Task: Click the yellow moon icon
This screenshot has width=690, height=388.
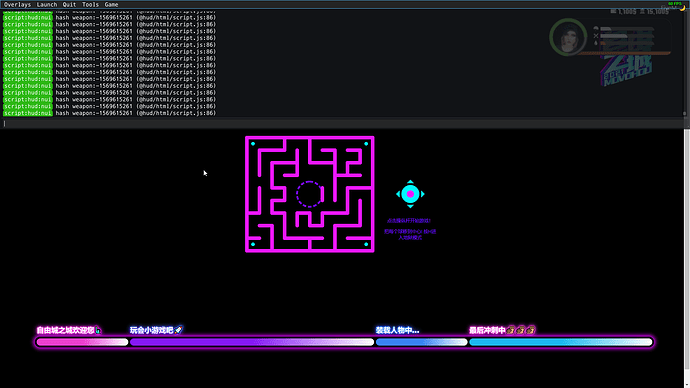Action: point(683,7)
